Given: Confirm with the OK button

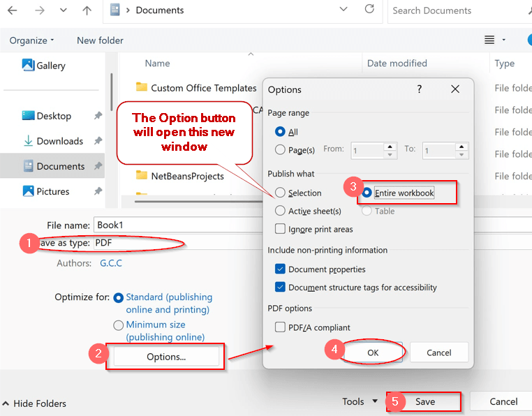Looking at the screenshot, I should (373, 352).
